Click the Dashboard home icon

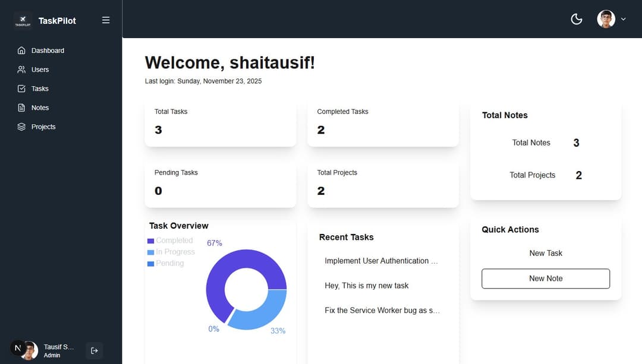tap(22, 50)
